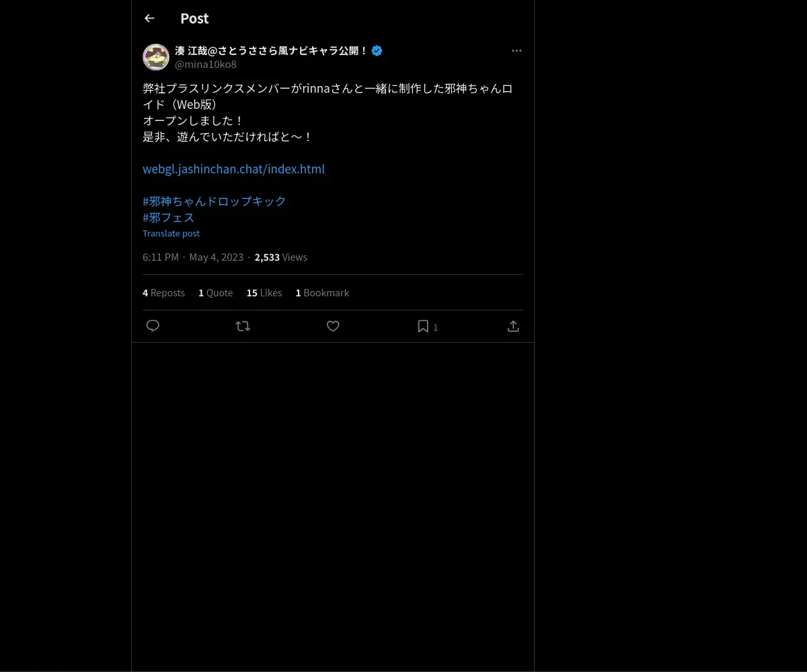Screen dimensions: 807x672
Task: Click the blue verified badge icon
Action: 377,50
